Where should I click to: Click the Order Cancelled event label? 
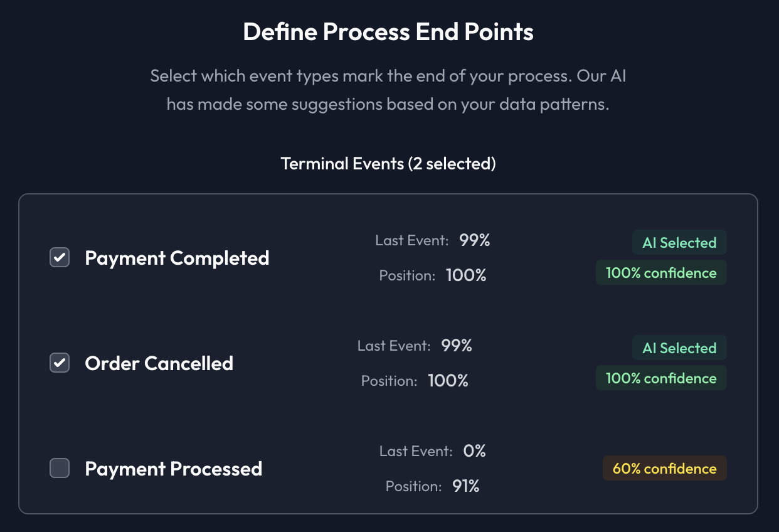point(159,363)
